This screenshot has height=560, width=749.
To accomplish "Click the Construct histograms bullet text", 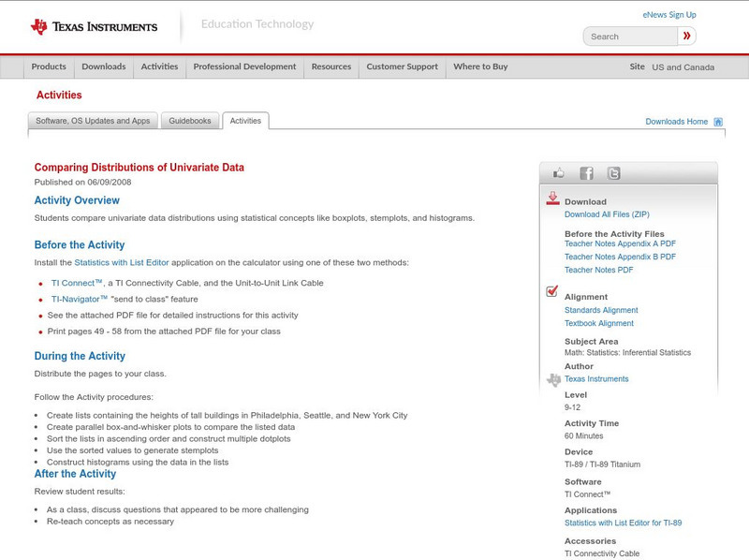I will (138, 462).
